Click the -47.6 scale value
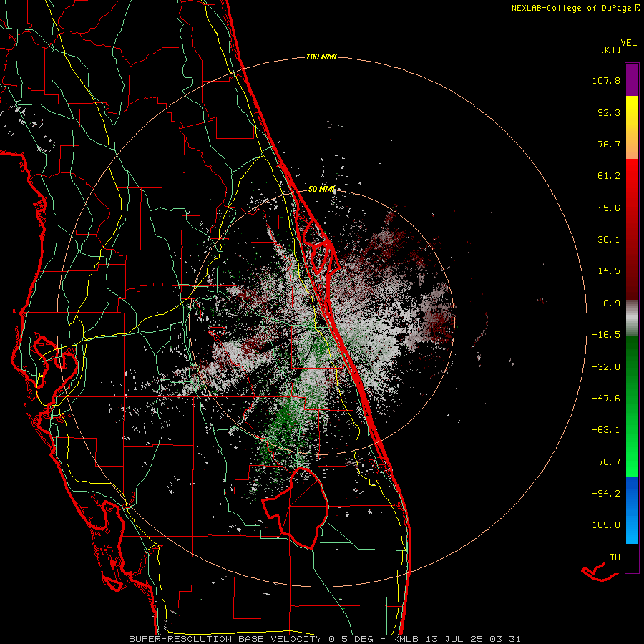This screenshot has height=644, width=644. [x=606, y=399]
